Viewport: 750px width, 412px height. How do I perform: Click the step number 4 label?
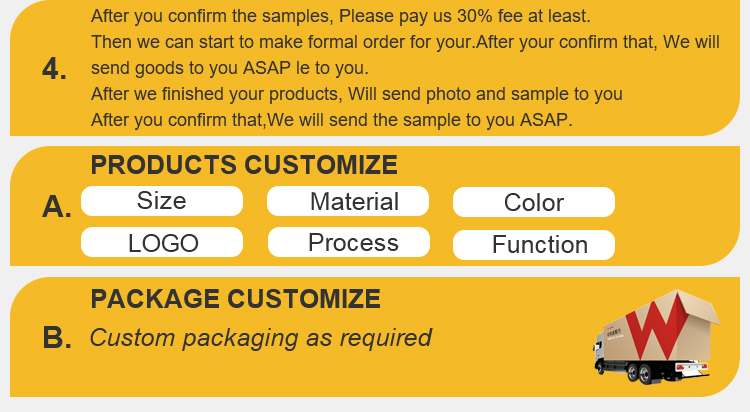[x=54, y=69]
